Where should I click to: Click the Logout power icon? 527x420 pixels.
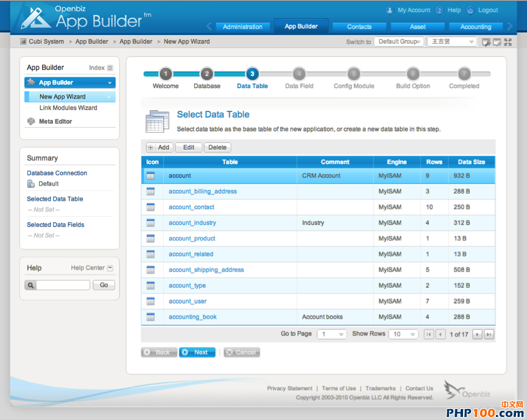(x=470, y=10)
